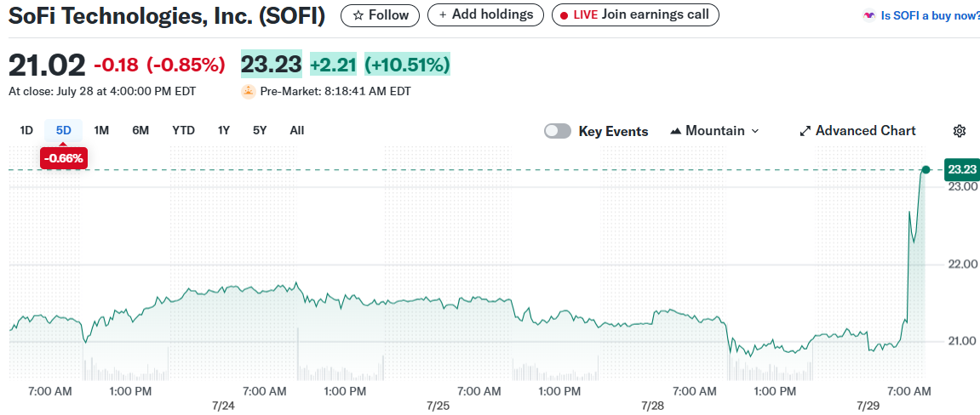Click the pre-market sun icon

coord(248,91)
